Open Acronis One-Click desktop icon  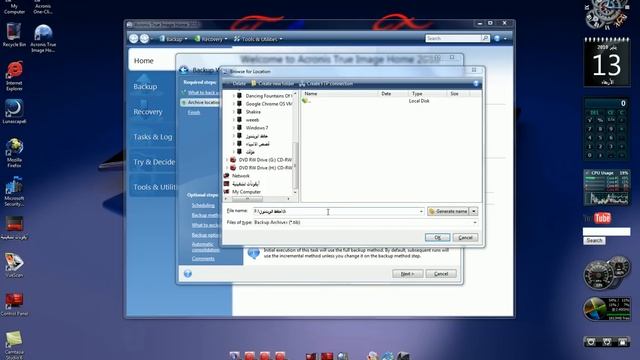[x=43, y=7]
